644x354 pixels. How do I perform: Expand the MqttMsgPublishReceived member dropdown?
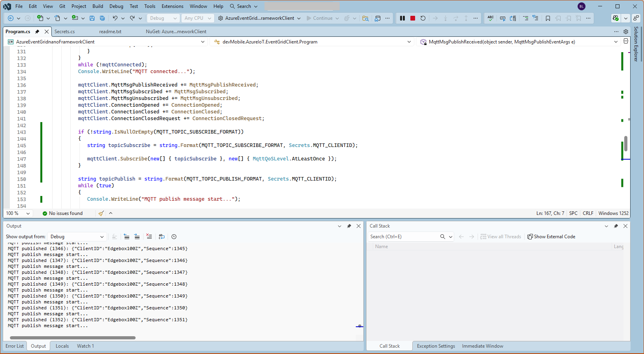[x=616, y=42]
